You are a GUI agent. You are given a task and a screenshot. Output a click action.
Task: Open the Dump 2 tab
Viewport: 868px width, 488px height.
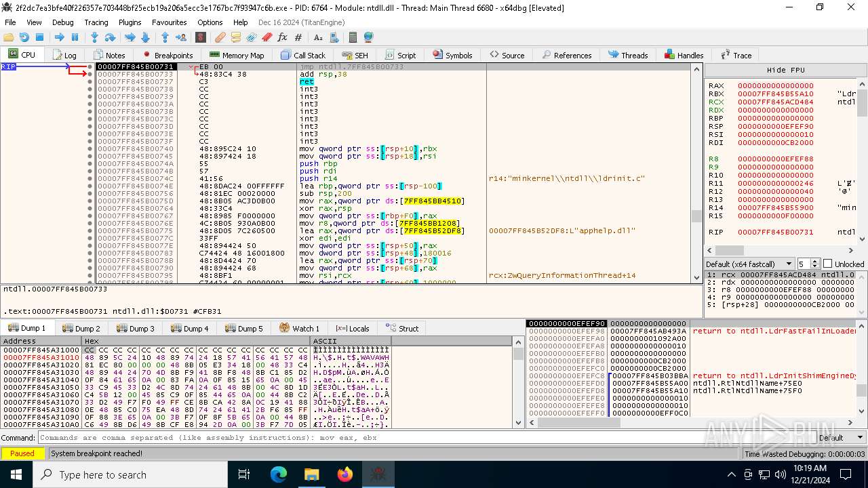(x=81, y=328)
